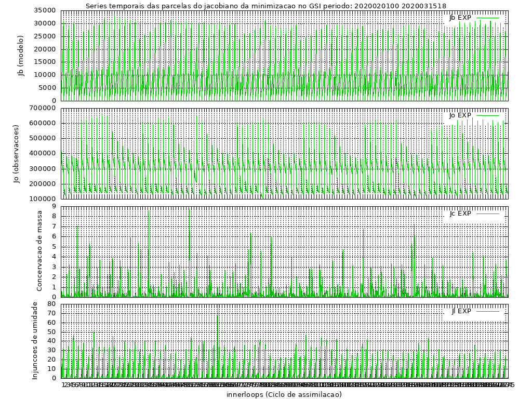Click the 'Concervacao de massa' y-axis label
Viewport: 532px width, 399px height.
tap(39, 251)
